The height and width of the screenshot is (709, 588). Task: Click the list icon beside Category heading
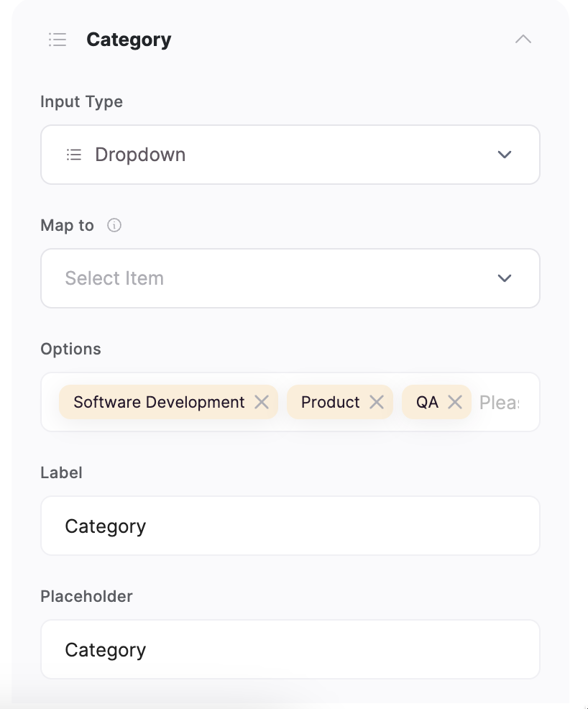point(58,40)
